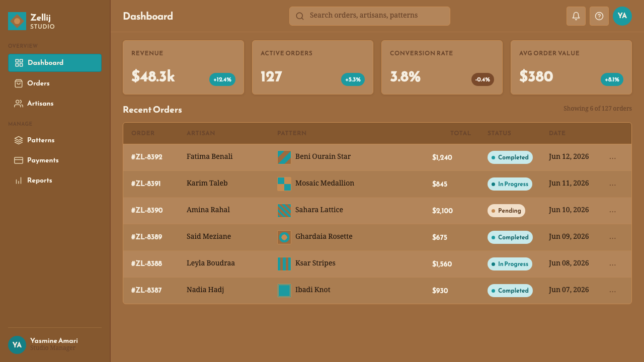Image resolution: width=644 pixels, height=362 pixels.
Task: Click Completed status of order #ZL-8389
Action: pyautogui.click(x=510, y=237)
